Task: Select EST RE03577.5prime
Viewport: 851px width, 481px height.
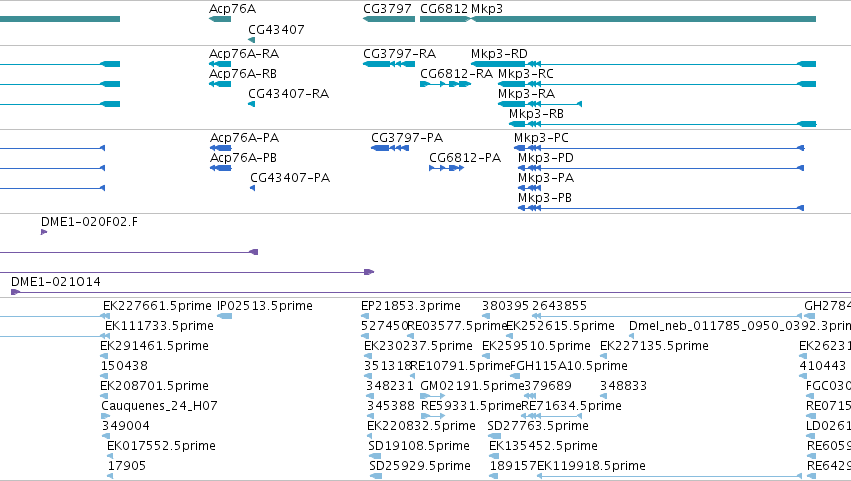Action: (457, 326)
